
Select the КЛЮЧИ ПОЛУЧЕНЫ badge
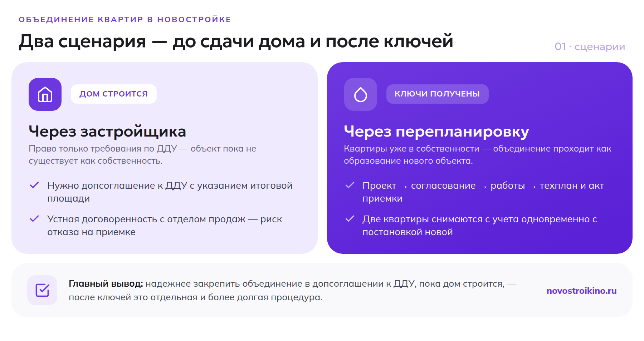437,94
